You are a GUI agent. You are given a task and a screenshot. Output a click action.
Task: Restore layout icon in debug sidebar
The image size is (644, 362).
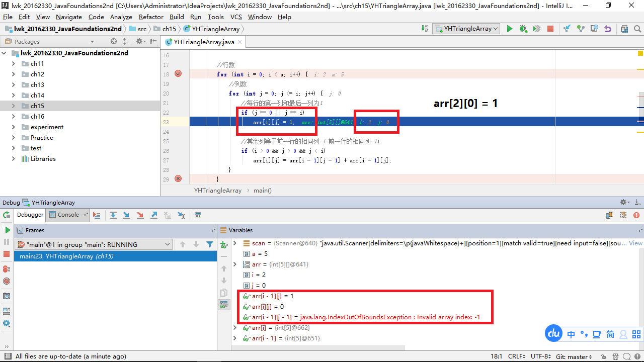coord(7,311)
